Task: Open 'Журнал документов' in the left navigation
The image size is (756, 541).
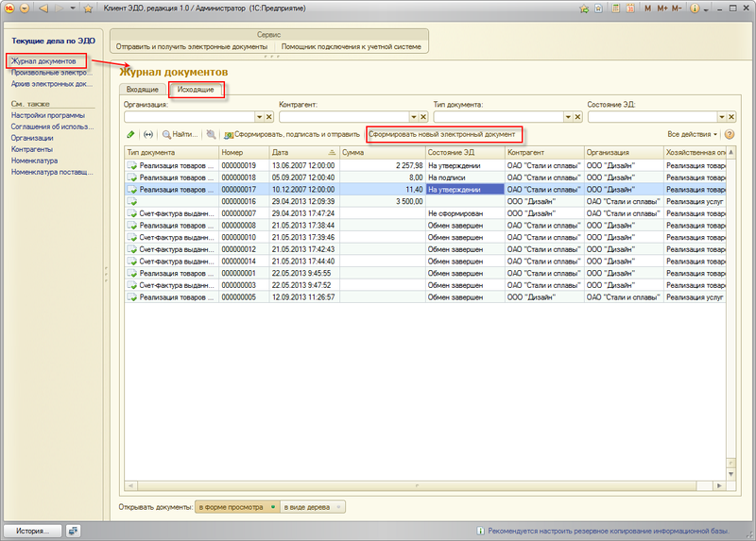Action: pyautogui.click(x=43, y=61)
